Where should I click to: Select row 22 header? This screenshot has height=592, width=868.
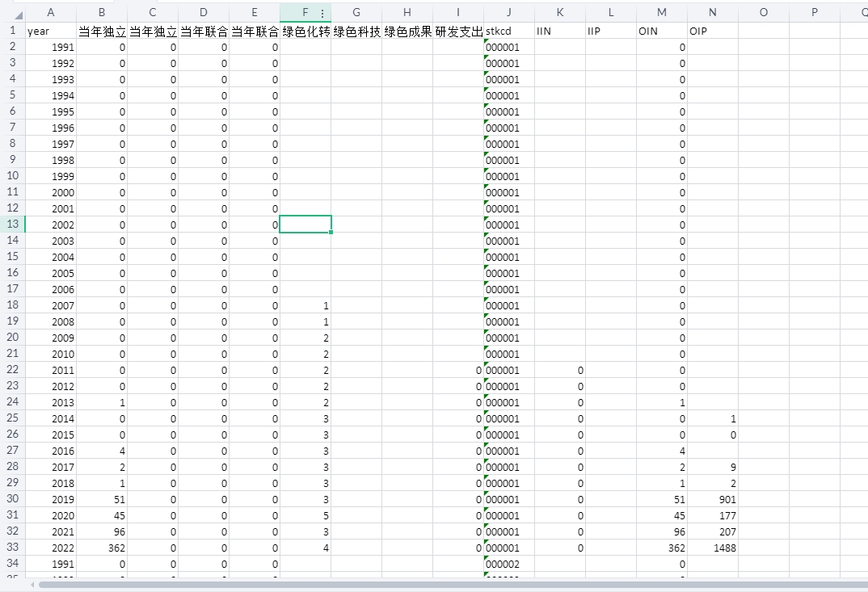tap(12, 370)
